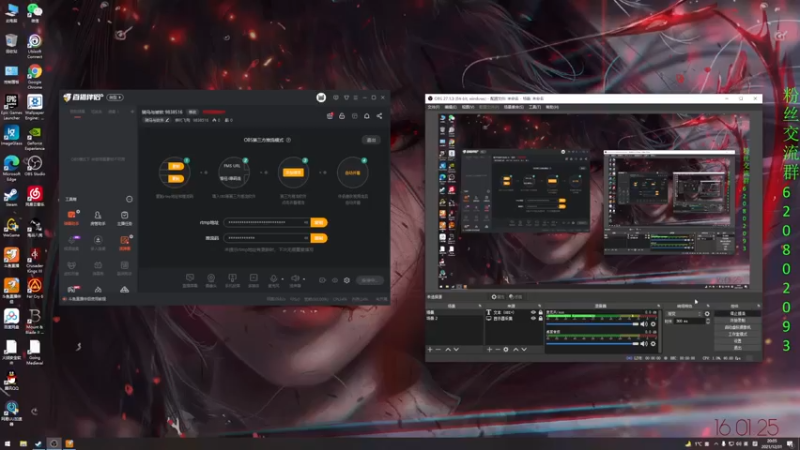Launch the Epic Games Launcher desktop icon

11,107
